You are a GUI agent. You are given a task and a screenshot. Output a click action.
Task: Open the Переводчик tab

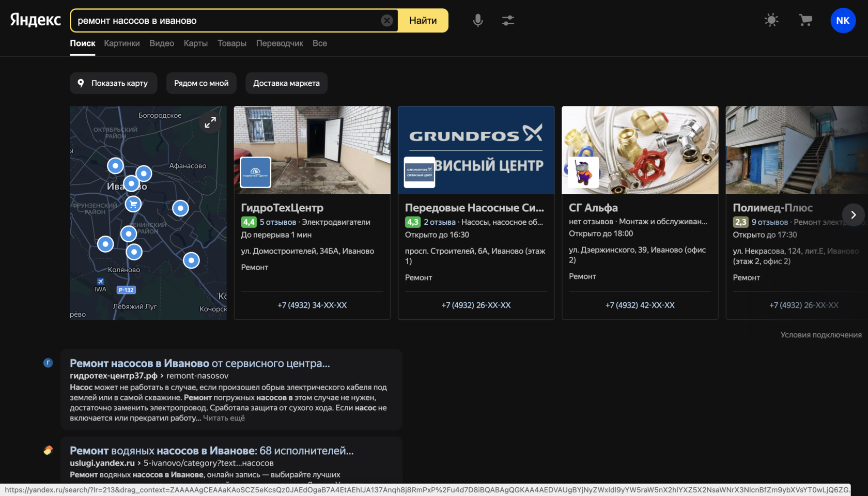(x=280, y=43)
